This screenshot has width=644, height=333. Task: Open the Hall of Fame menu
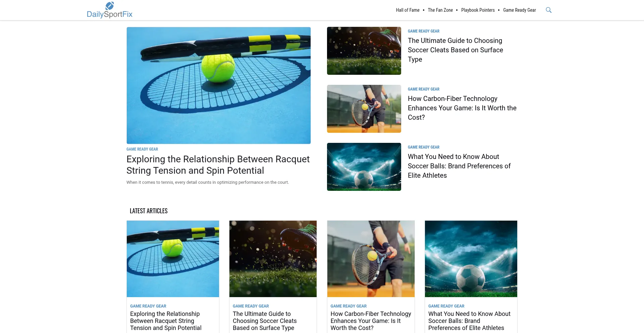[408, 10]
